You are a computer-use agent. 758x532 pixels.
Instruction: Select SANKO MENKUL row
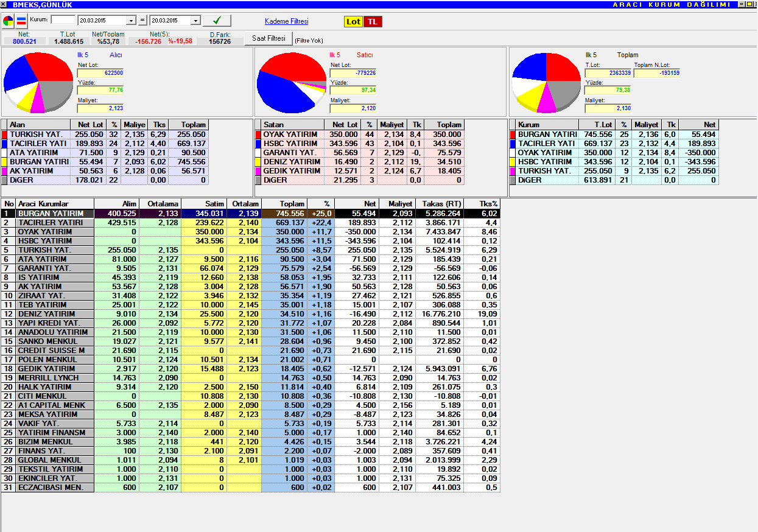pos(251,341)
